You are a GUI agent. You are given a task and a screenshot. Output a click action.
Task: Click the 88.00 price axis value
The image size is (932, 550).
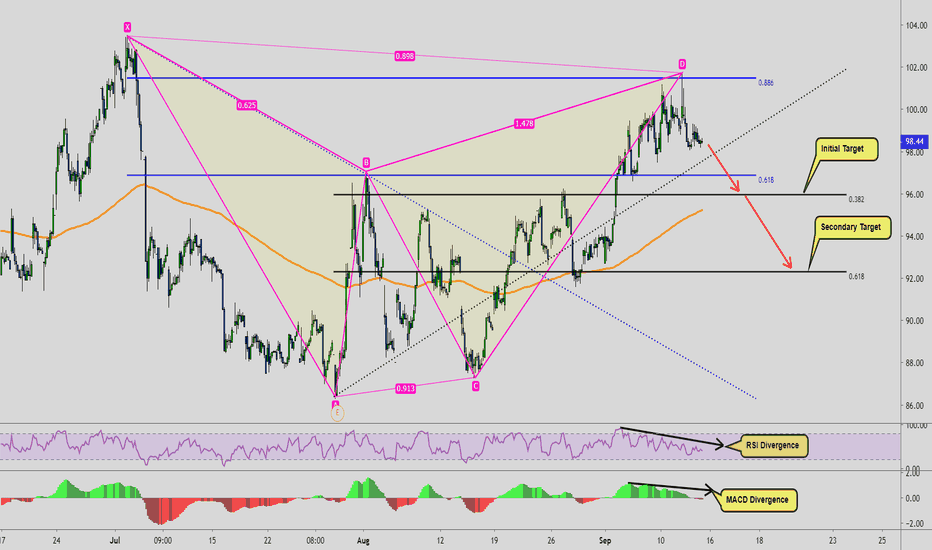pyautogui.click(x=916, y=363)
